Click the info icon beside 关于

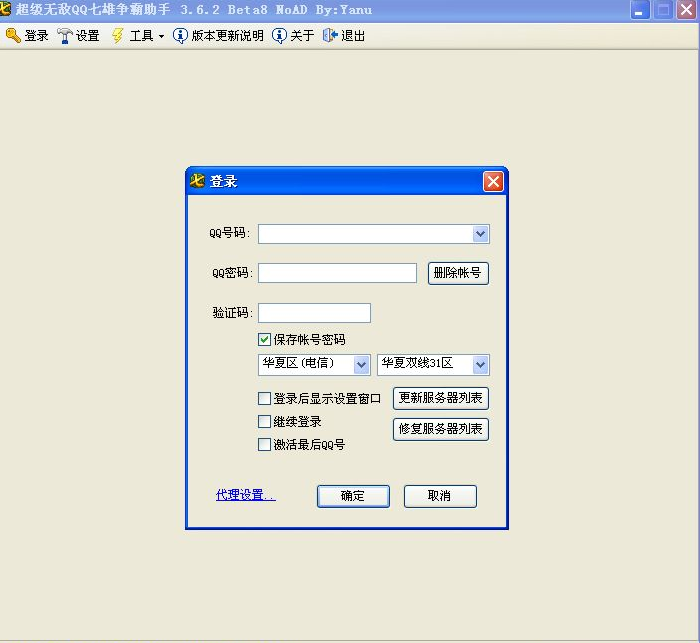pos(279,36)
